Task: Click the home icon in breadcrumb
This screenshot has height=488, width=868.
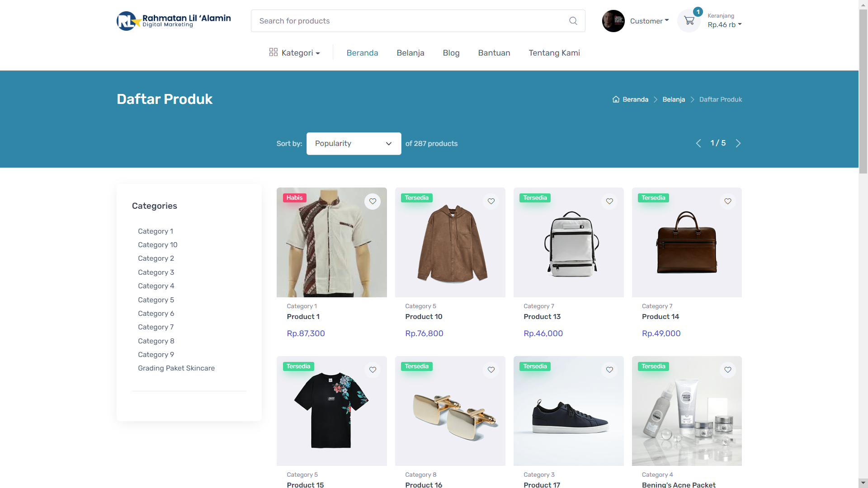Action: [616, 99]
